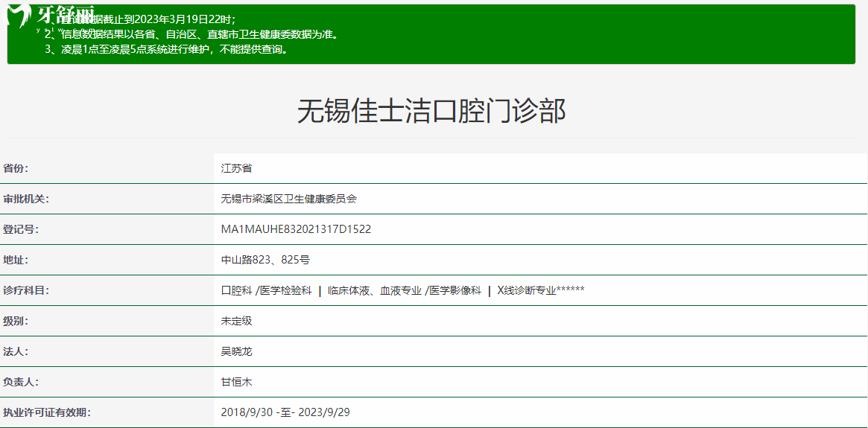Click the 地址 label
Image resolution: width=868 pixels, height=428 pixels.
tap(16, 260)
